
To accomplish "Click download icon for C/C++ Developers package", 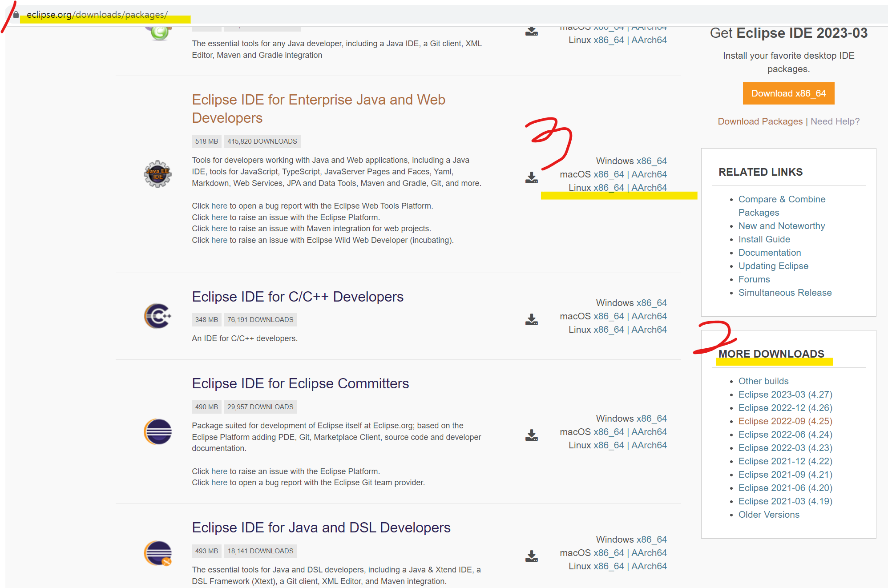I will coord(532,320).
